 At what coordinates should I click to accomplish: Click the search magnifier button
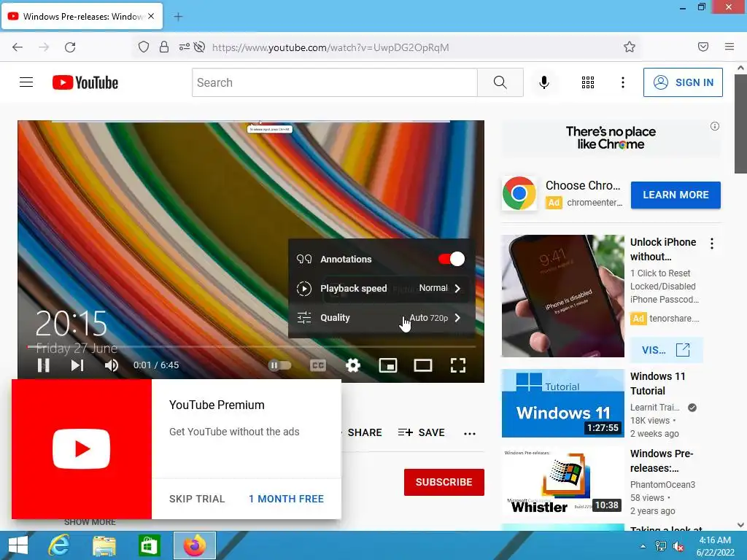tap(500, 82)
